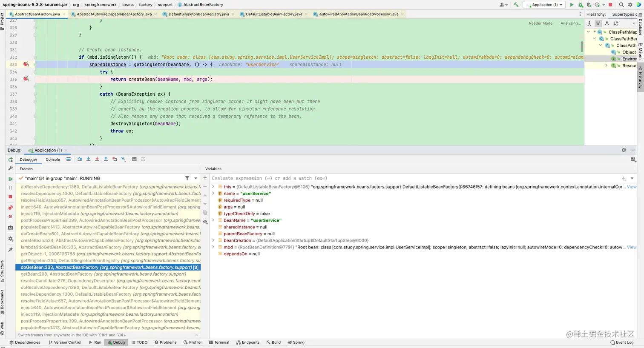
Task: Click the wrench icon in debug sidebar
Action: pyautogui.click(x=11, y=168)
